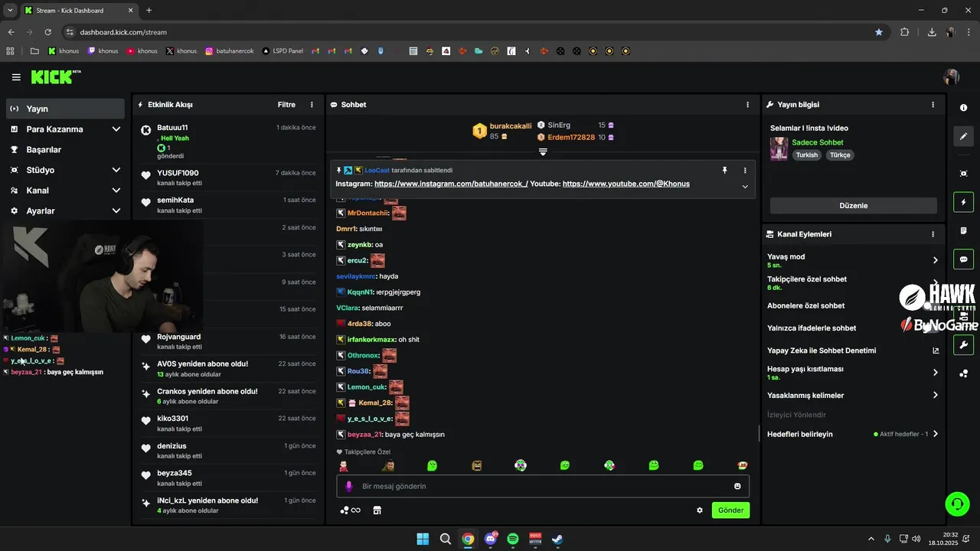This screenshot has height=551, width=980.
Task: Toggle the wrench panel icon in right sidebar
Action: [964, 345]
